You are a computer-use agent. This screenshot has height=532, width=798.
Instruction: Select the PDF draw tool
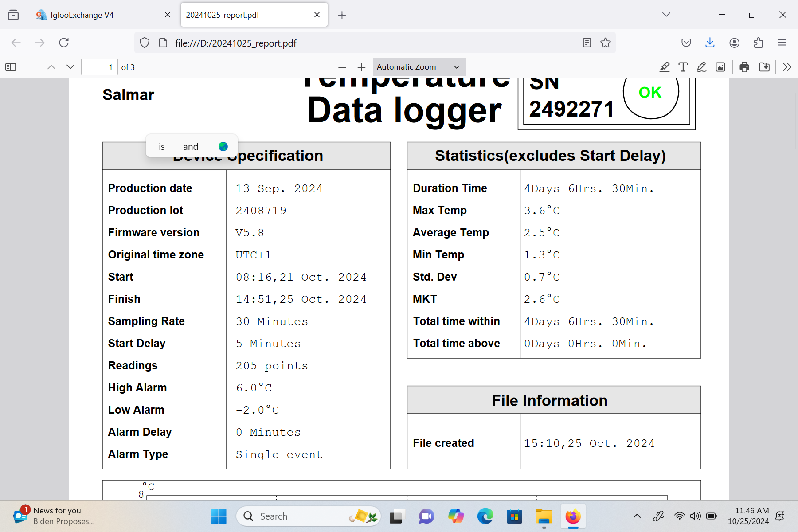click(701, 67)
